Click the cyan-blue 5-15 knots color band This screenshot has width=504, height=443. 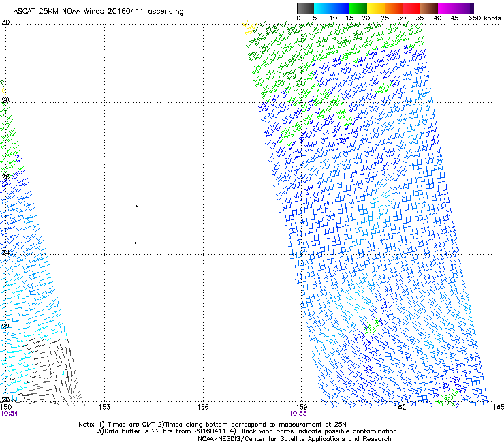pyautogui.click(x=332, y=8)
